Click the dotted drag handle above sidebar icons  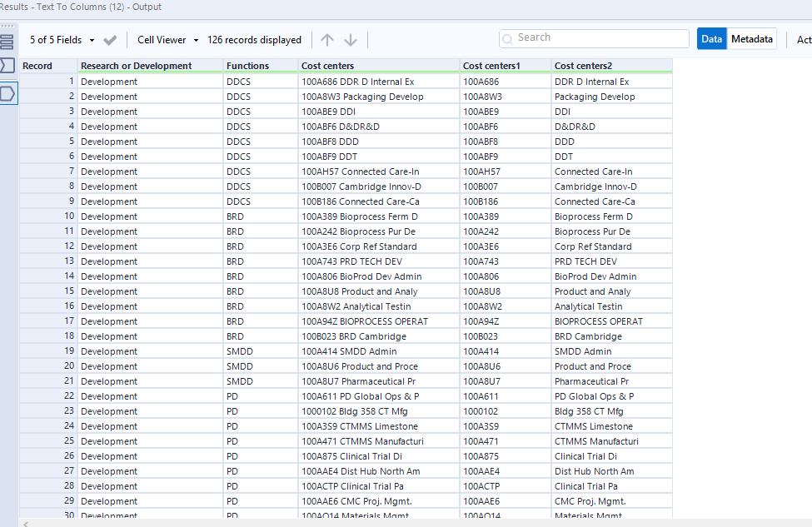(x=8, y=25)
